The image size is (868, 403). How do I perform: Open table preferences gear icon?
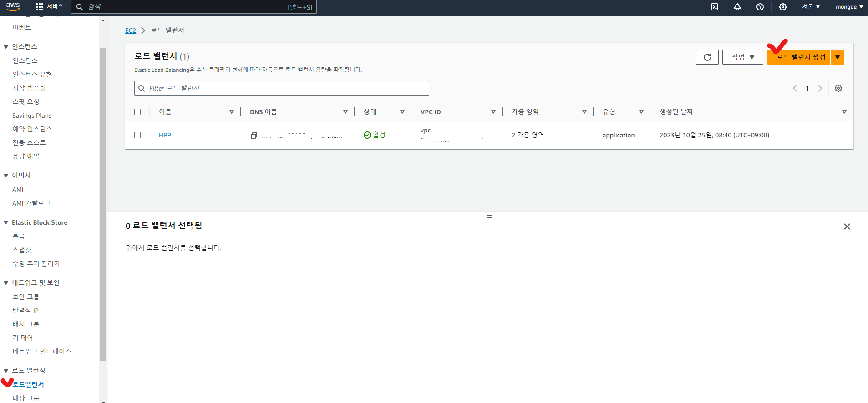tap(838, 88)
